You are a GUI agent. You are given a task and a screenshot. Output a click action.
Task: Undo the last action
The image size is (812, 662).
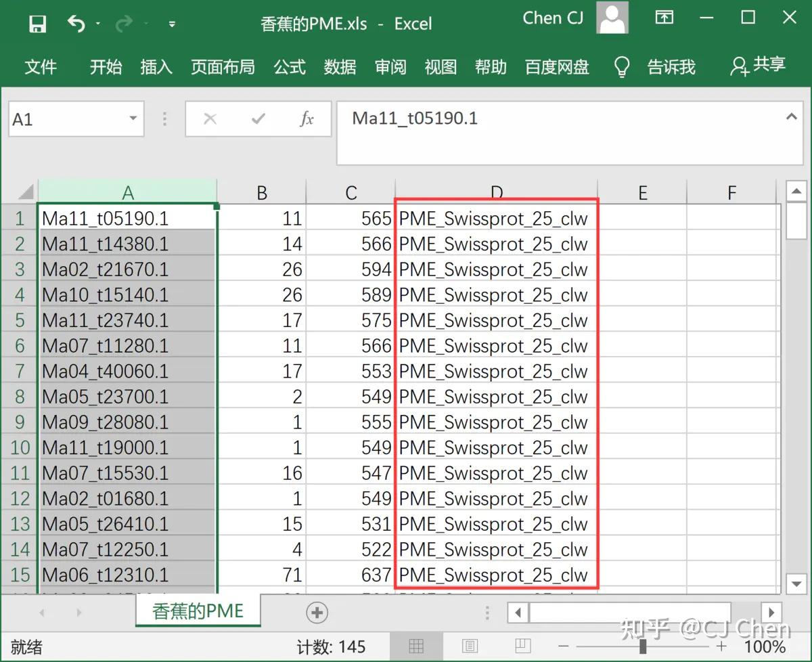click(x=76, y=22)
